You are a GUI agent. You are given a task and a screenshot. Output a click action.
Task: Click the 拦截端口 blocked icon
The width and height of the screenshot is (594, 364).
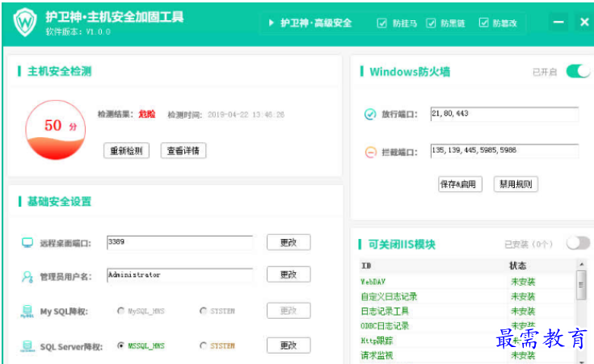(370, 152)
